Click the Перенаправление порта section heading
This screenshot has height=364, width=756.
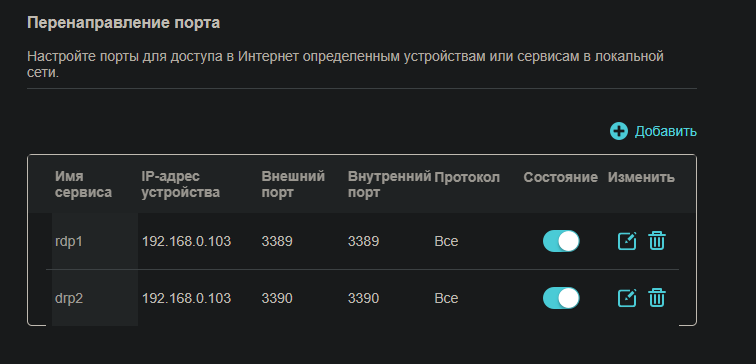[123, 23]
